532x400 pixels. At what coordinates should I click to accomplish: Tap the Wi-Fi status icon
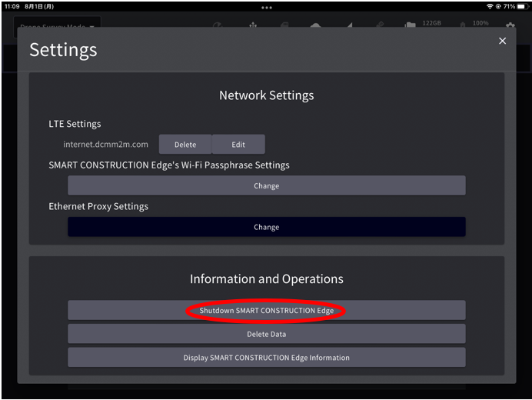tap(490, 6)
